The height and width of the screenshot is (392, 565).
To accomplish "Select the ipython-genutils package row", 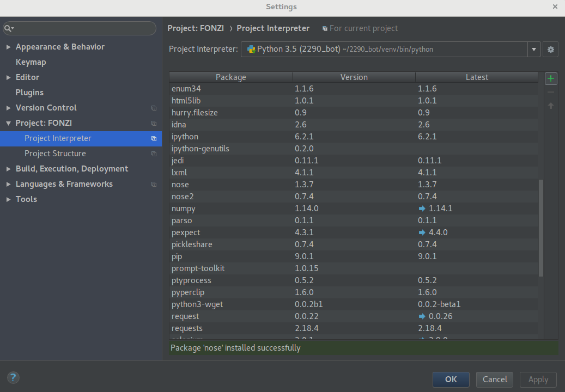I will (x=354, y=149).
